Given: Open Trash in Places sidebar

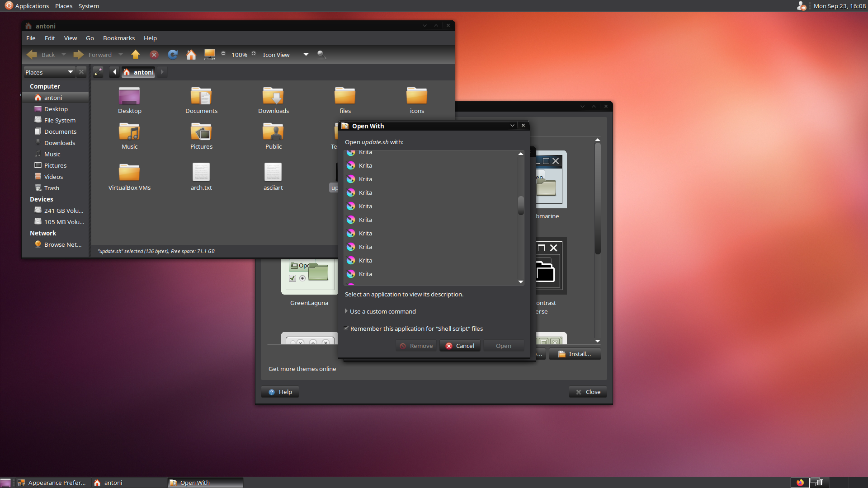Looking at the screenshot, I should 55,188.
